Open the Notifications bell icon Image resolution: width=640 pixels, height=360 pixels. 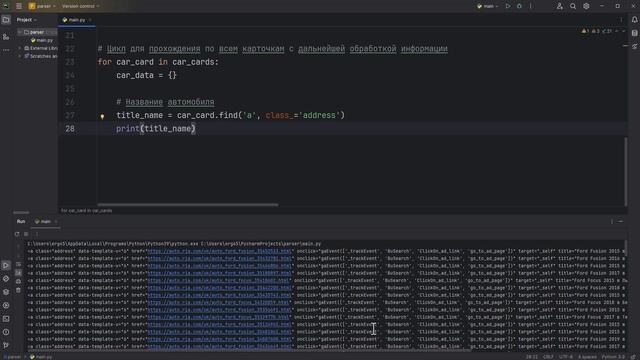coord(634,20)
